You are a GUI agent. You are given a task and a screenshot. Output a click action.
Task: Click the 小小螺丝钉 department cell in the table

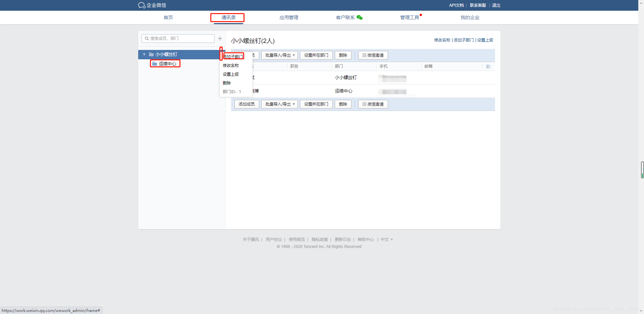pos(346,77)
